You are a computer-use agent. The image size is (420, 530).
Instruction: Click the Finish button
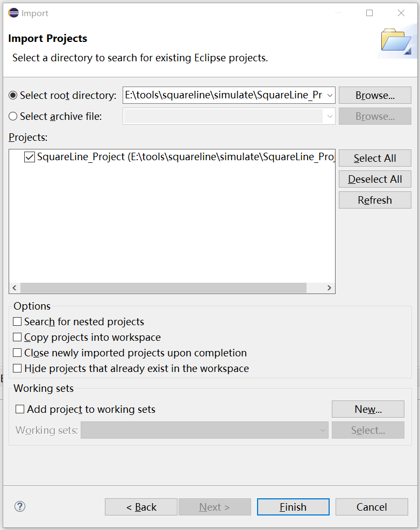click(x=293, y=507)
